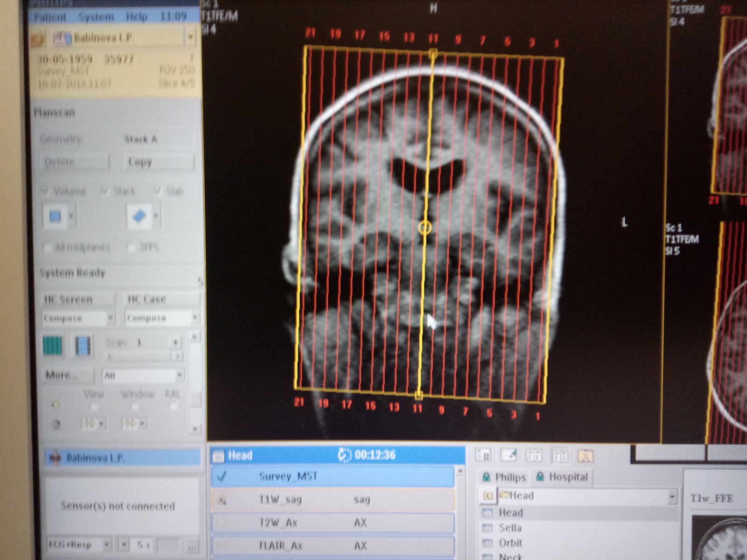Click the lock icon in view row
This screenshot has width=747, height=560.
tap(56, 425)
